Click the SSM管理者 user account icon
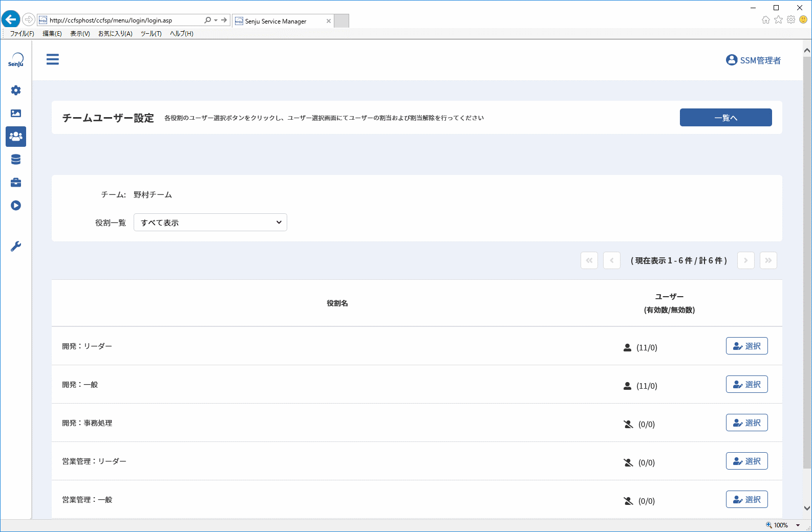This screenshot has width=812, height=532. (732, 60)
